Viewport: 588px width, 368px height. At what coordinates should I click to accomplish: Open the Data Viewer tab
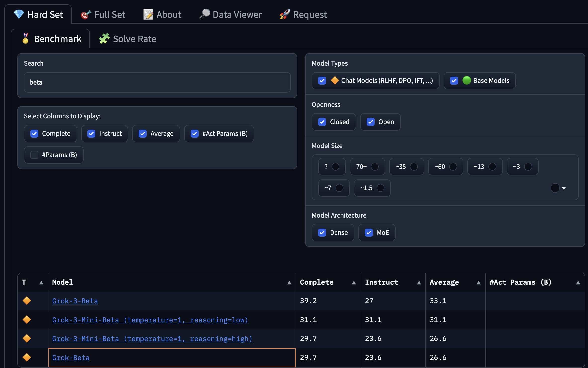coord(230,14)
